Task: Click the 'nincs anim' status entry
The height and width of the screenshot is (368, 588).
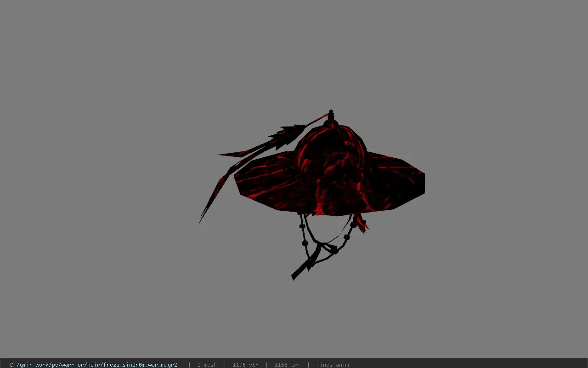Action: (x=333, y=365)
